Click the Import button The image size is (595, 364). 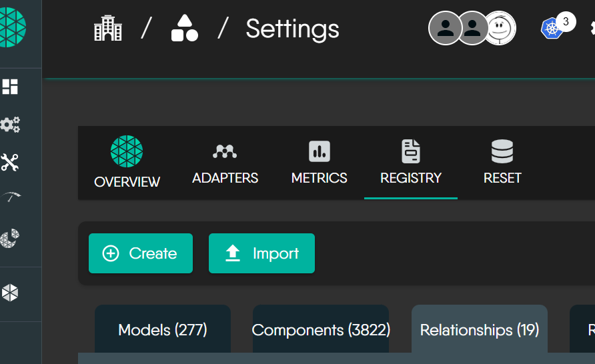pos(261,253)
